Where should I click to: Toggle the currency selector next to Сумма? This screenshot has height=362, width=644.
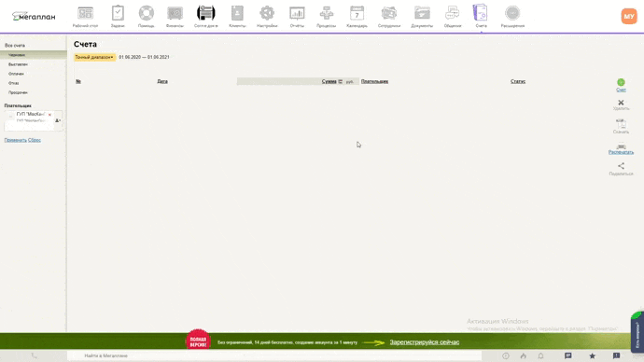341,81
